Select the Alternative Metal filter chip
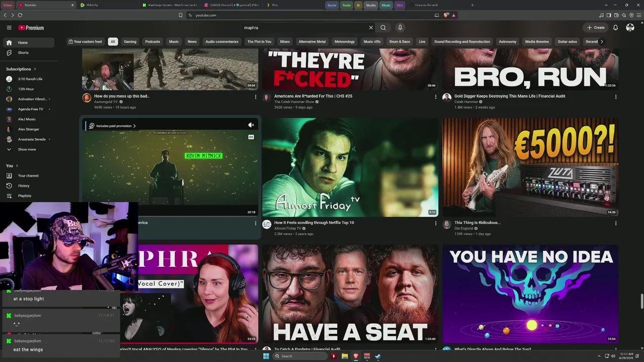644x362 pixels. coord(312,42)
